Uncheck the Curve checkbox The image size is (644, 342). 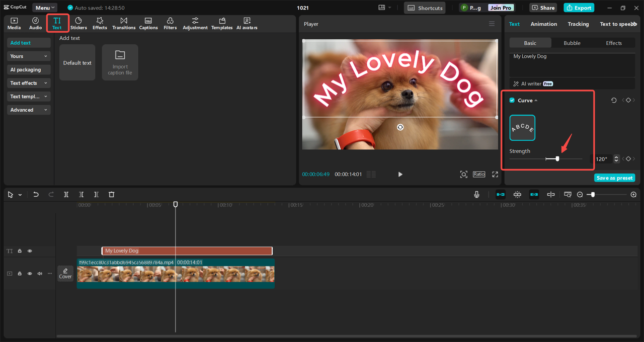click(x=512, y=101)
